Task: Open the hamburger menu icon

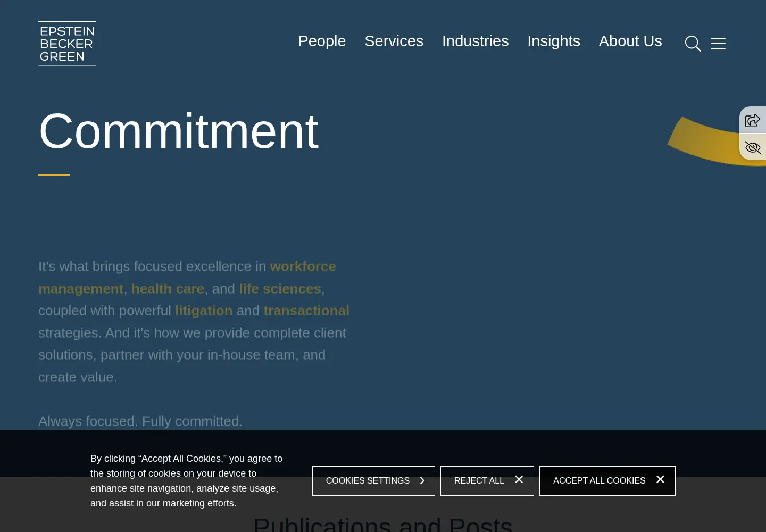Action: (718, 44)
